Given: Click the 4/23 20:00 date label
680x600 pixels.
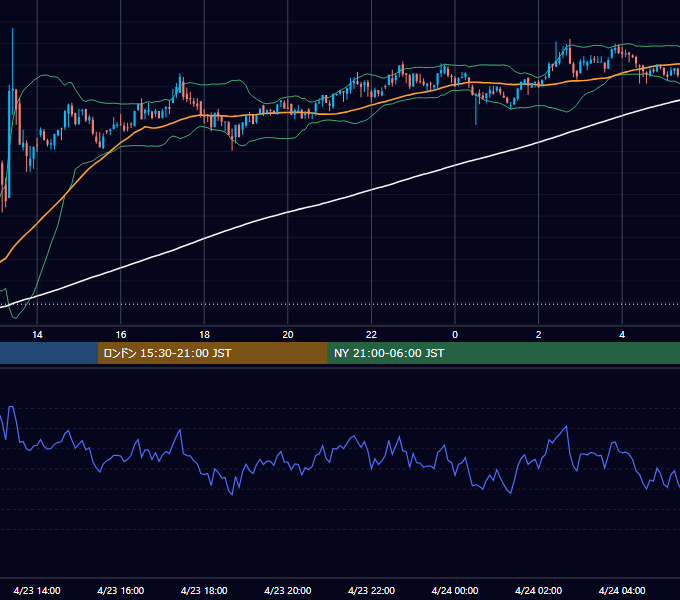Looking at the screenshot, I should pyautogui.click(x=288, y=590).
